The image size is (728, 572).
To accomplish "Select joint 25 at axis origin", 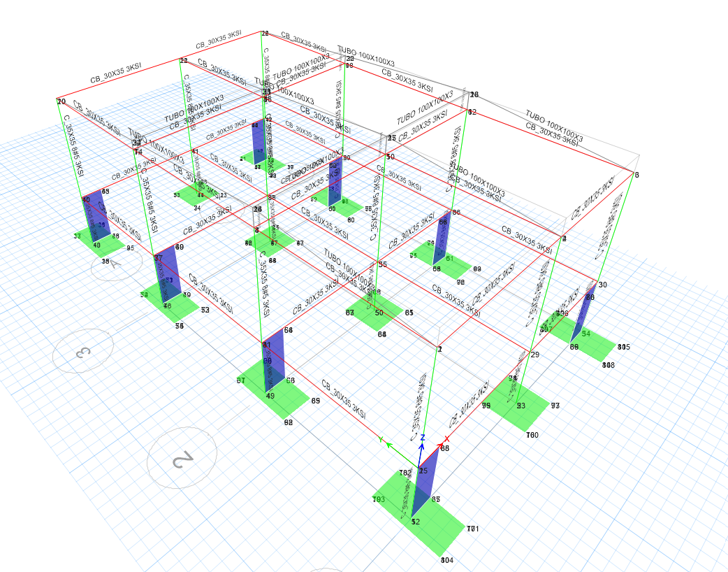I will 423,471.
